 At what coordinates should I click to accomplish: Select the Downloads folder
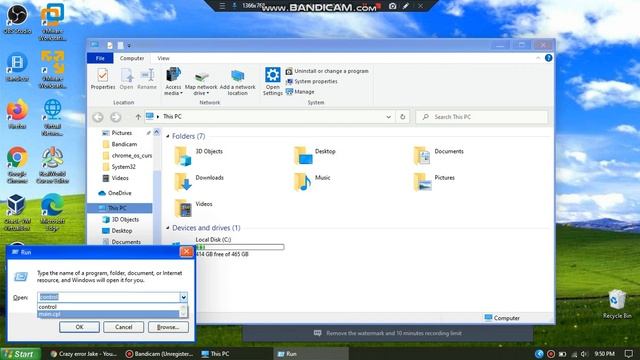(x=199, y=182)
